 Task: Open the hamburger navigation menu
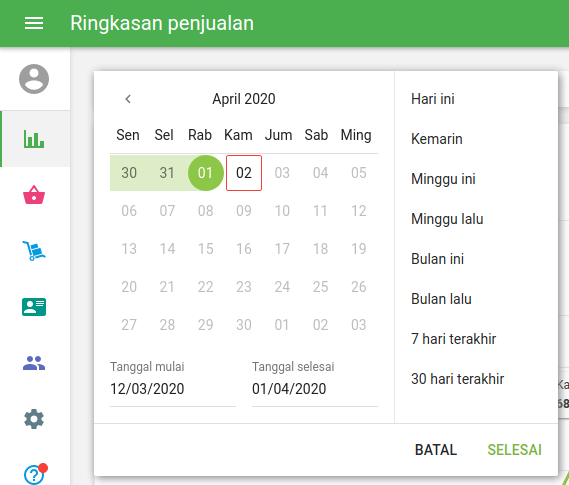(34, 23)
